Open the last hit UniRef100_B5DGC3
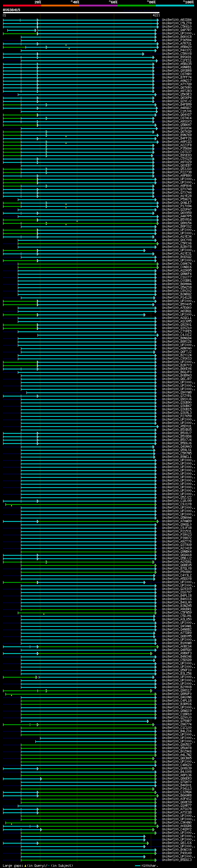Viewport: 197px width, 868px height. coord(176,860)
